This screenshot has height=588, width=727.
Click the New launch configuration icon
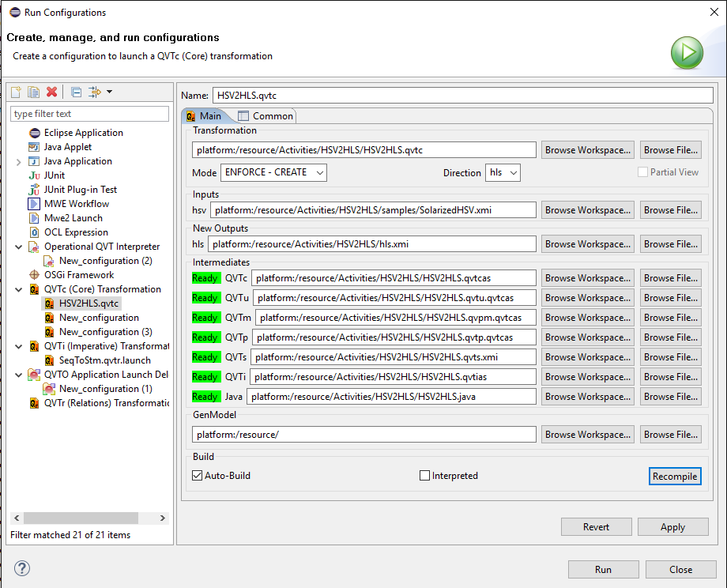click(17, 92)
